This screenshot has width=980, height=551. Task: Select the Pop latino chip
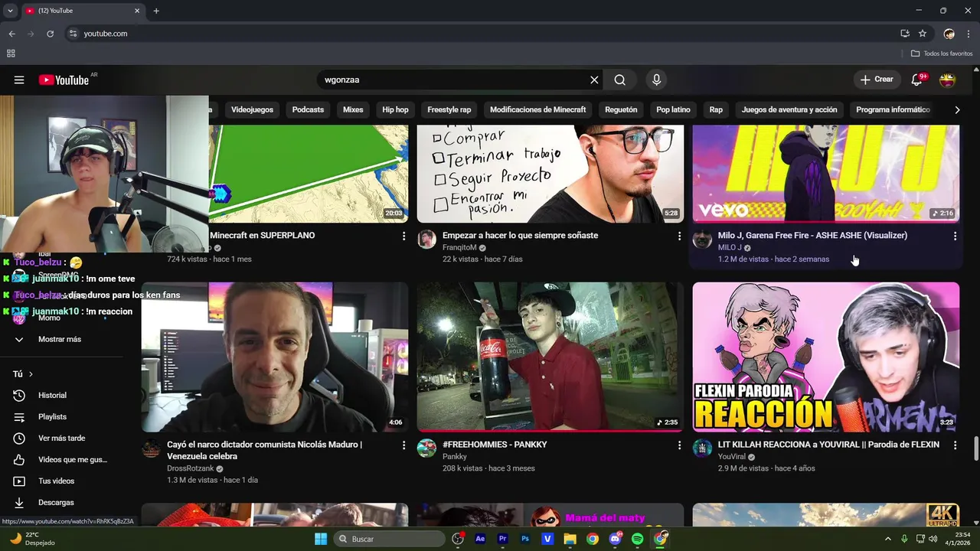click(x=673, y=109)
